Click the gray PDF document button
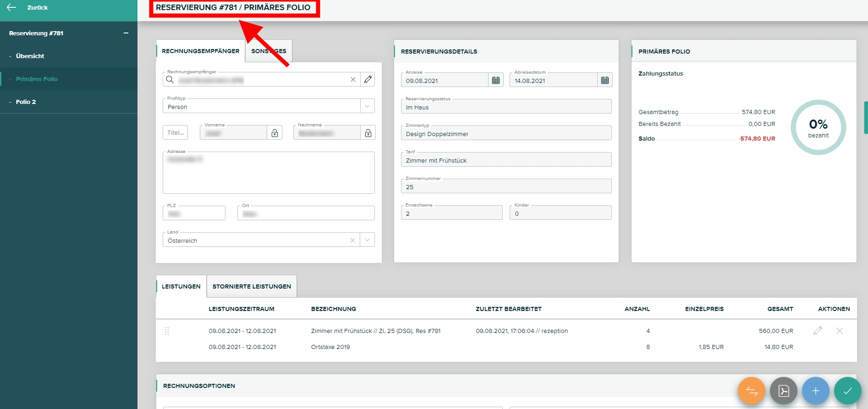The height and width of the screenshot is (409, 868). [783, 391]
